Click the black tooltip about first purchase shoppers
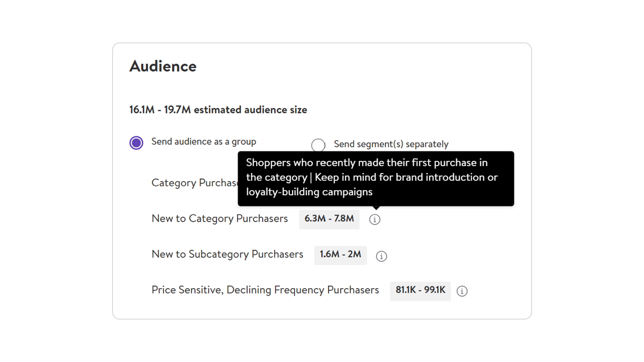The height and width of the screenshot is (362, 644). [x=376, y=178]
